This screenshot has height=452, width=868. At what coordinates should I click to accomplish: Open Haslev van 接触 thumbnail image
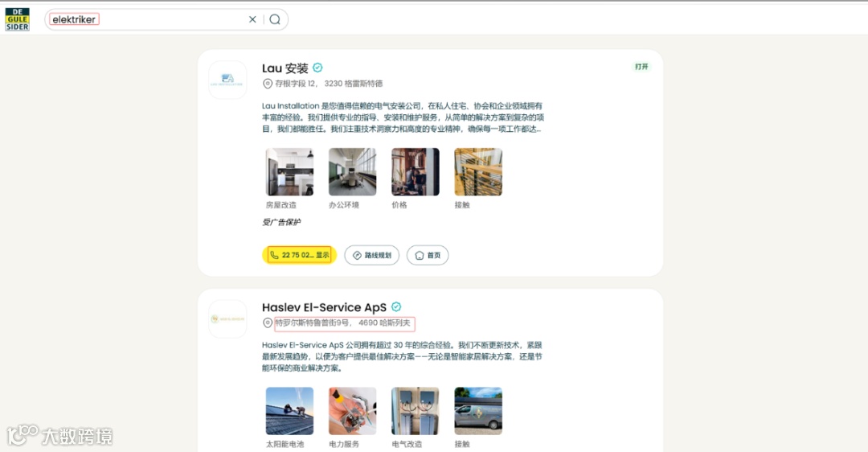point(478,411)
